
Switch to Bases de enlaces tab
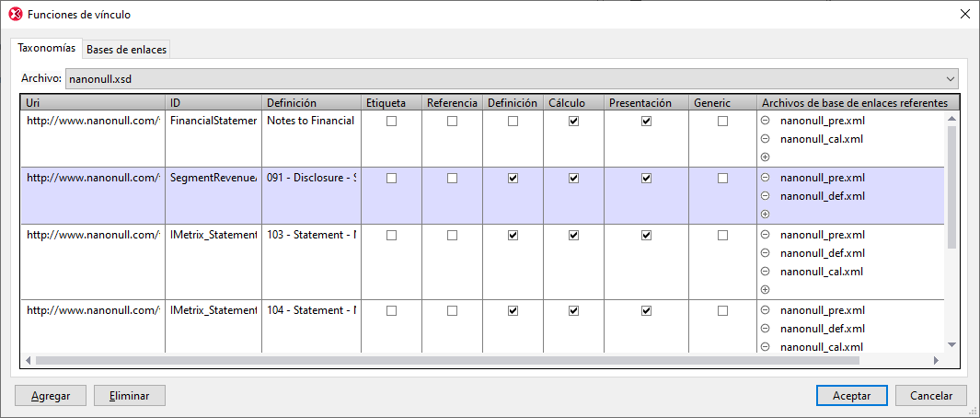tap(126, 50)
